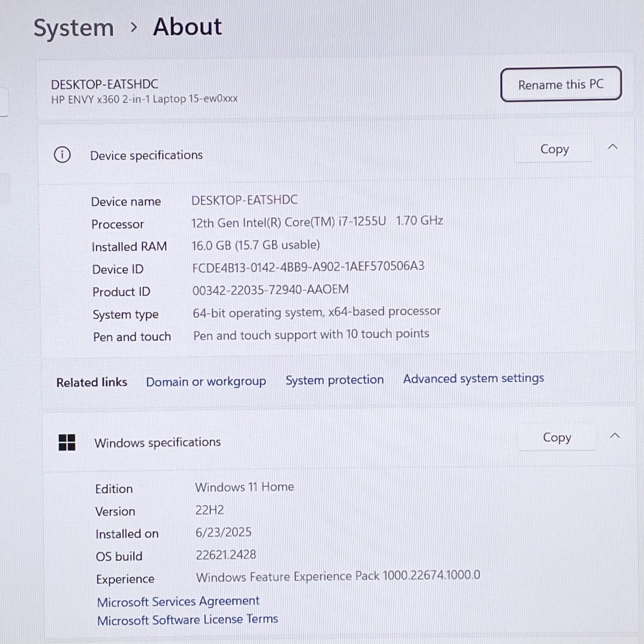The image size is (644, 644).
Task: Click the device name DESKTOP-EATSHDC heading
Action: 104,84
